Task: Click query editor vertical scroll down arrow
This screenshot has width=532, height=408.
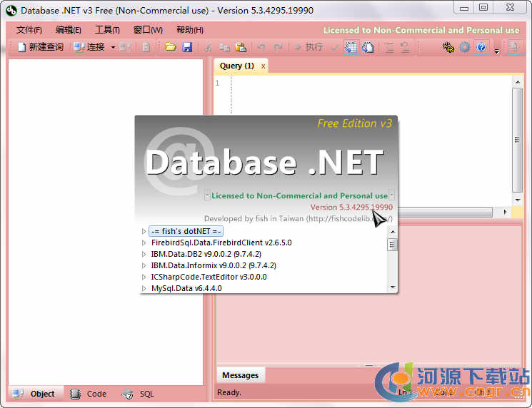Action: (x=518, y=200)
